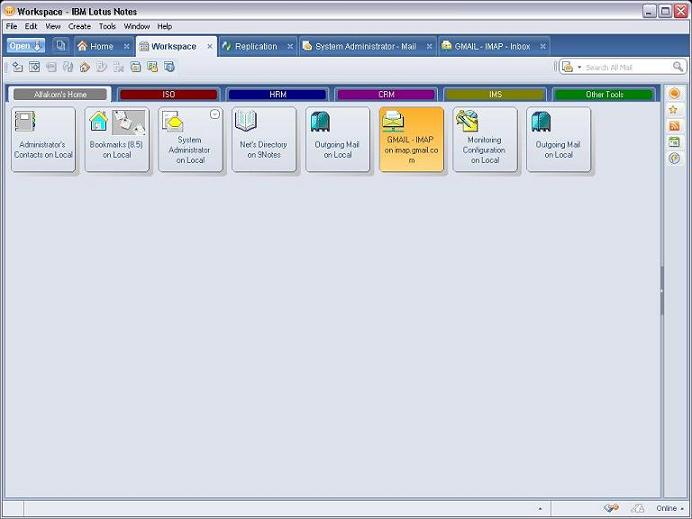Image resolution: width=692 pixels, height=519 pixels.
Task: Click the status bar message history arrow
Action: (541, 509)
